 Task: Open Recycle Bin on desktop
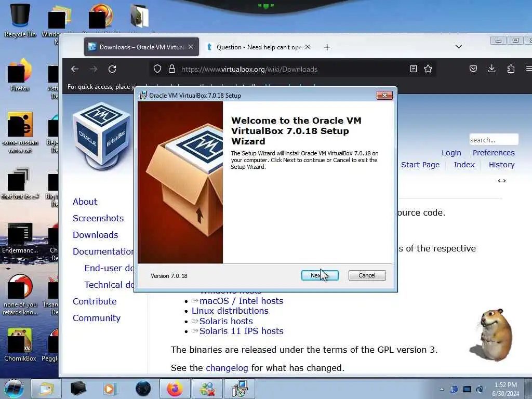[20, 20]
